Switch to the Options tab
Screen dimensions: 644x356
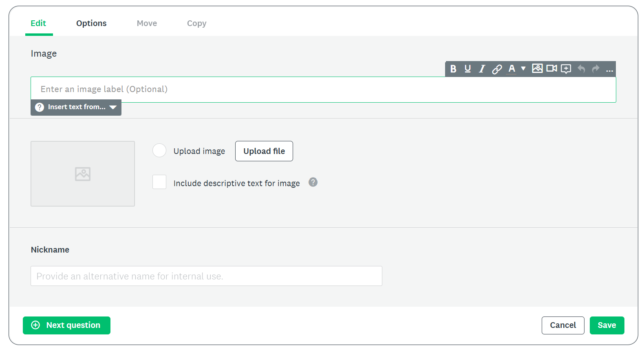click(x=91, y=23)
